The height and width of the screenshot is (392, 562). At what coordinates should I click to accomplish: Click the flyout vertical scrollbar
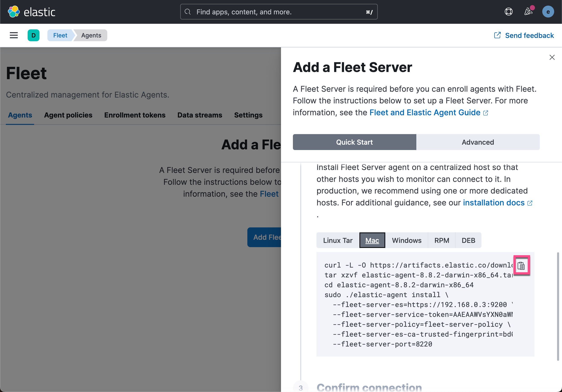(x=558, y=306)
